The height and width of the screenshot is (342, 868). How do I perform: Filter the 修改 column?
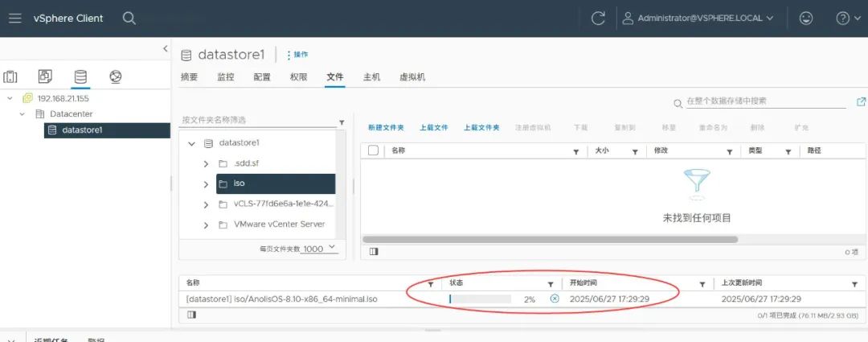pos(730,151)
